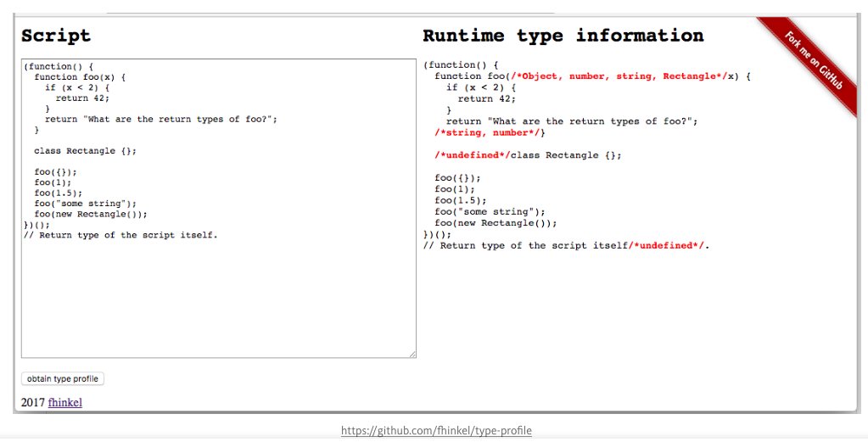This screenshot has height=442, width=868.
Task: Click 'function foo(x) {' line in Script editor
Action: pos(80,77)
